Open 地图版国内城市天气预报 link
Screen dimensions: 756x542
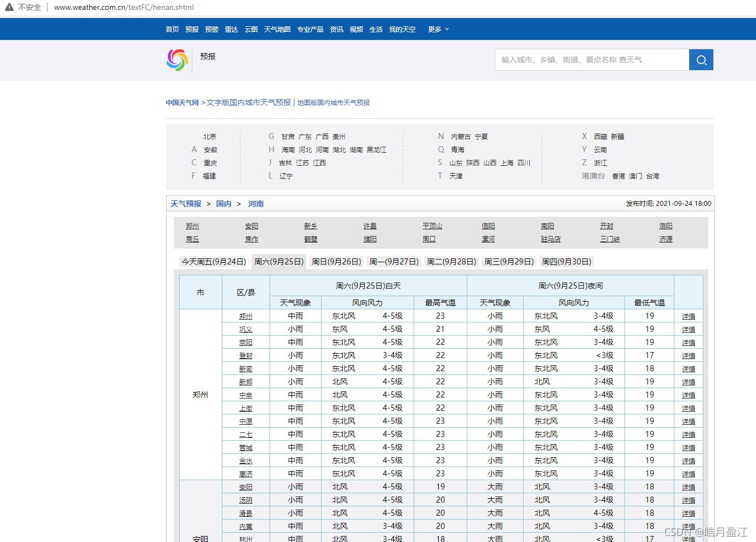coord(334,103)
